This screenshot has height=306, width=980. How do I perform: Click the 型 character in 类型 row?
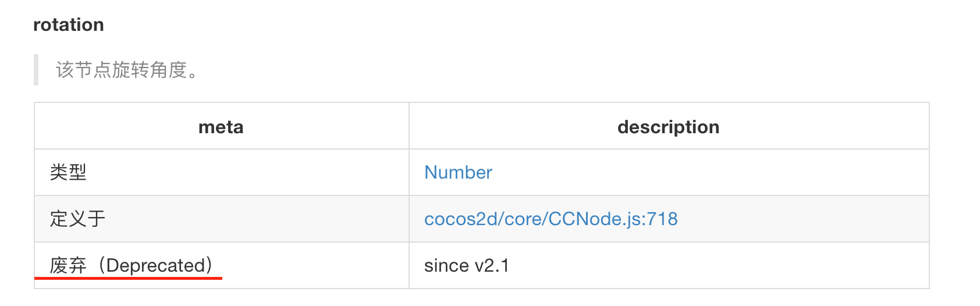(77, 172)
